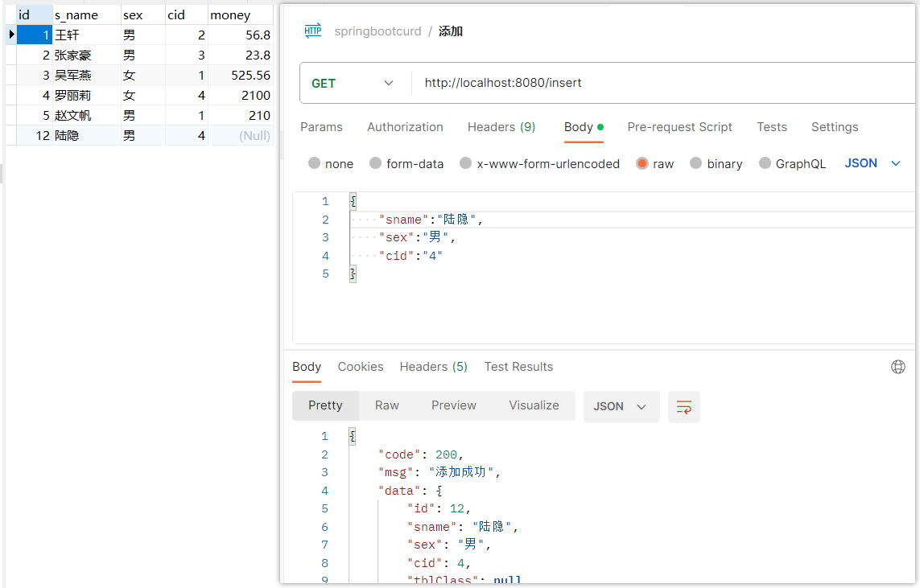
Task: Open the response Cookies tab
Action: click(361, 367)
